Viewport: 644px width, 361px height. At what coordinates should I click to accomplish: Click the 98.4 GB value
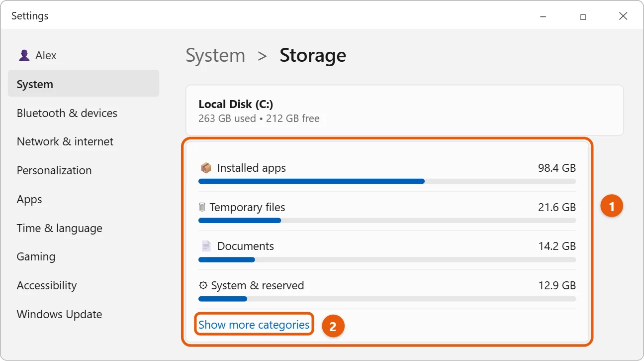[556, 168]
